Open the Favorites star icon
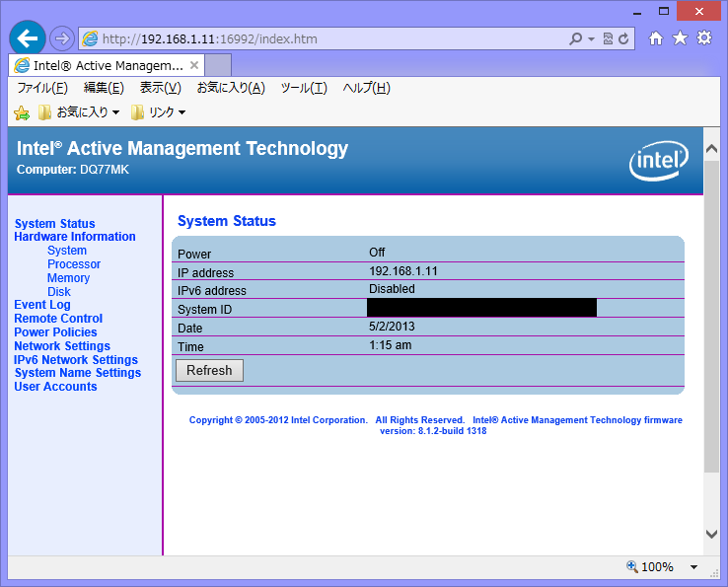The image size is (728, 587). [680, 38]
